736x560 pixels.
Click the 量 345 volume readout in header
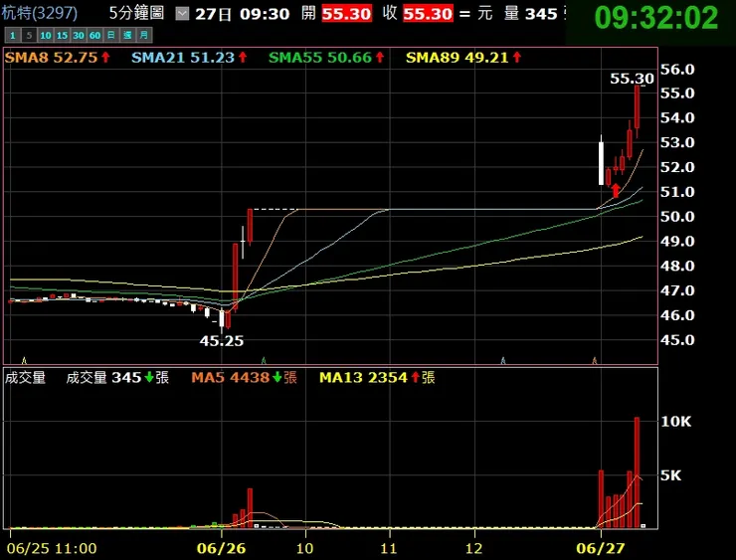531,14
